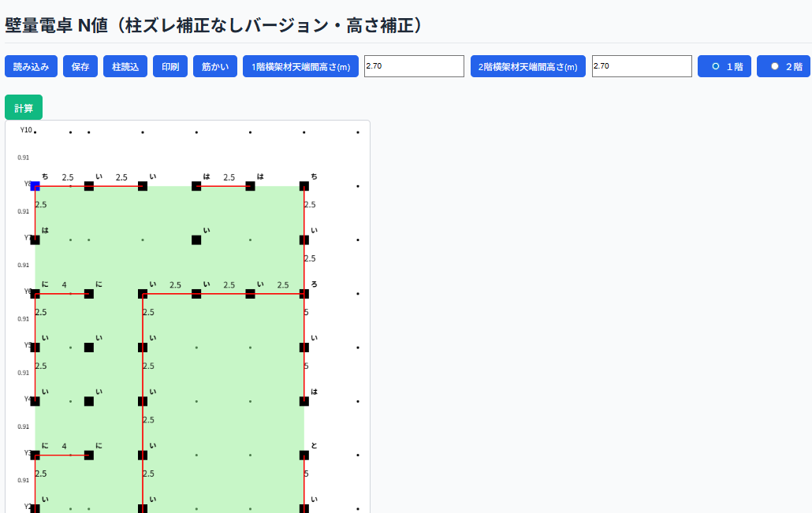The image size is (812, 513).
Task: Click the 読み込み (load) button
Action: 32,66
